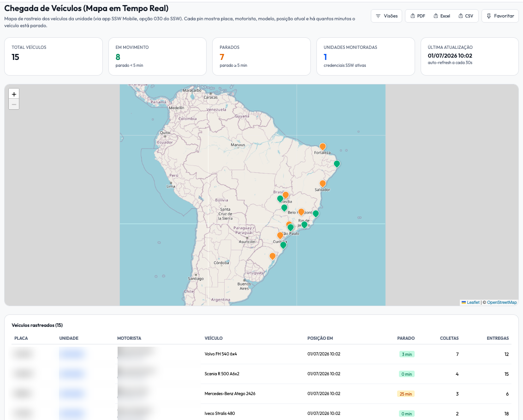Screen dimensions: 523x420
Task: Click the green pin on the coast between Fortaleza and Salvador
Action: (337, 164)
